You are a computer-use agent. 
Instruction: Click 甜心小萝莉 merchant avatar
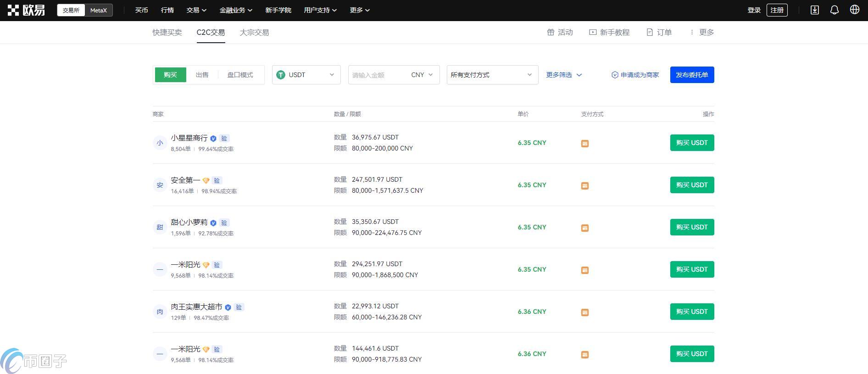tap(160, 227)
